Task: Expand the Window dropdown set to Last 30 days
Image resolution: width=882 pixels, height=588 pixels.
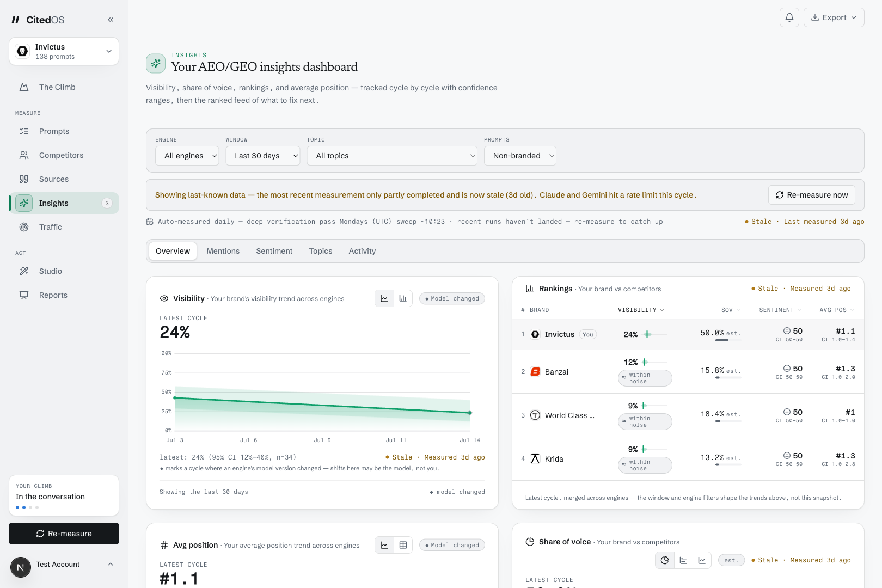Action: [x=262, y=156]
